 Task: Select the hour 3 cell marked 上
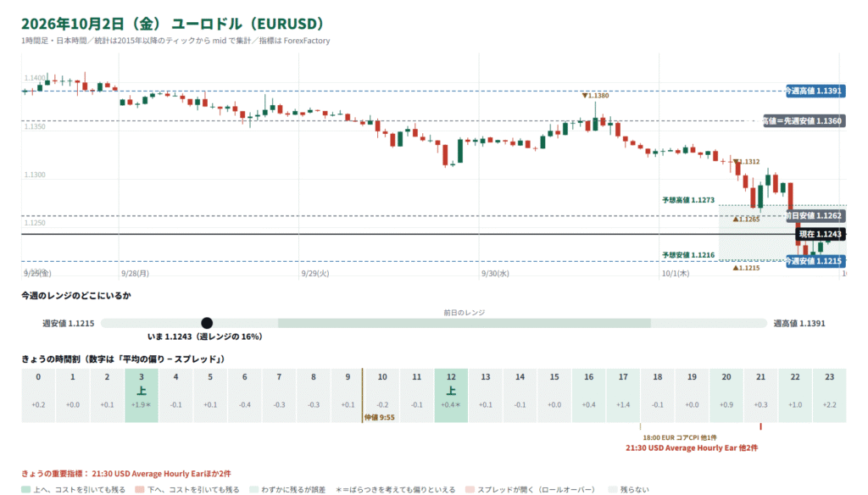click(142, 395)
